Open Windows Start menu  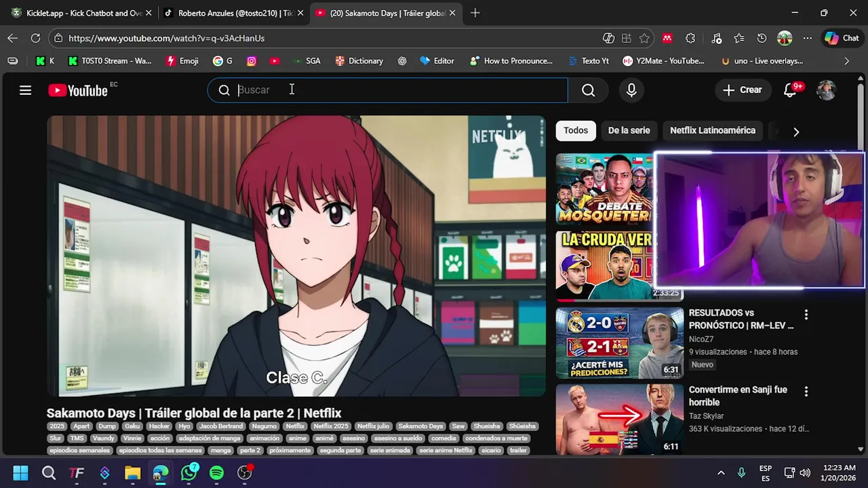tap(20, 472)
